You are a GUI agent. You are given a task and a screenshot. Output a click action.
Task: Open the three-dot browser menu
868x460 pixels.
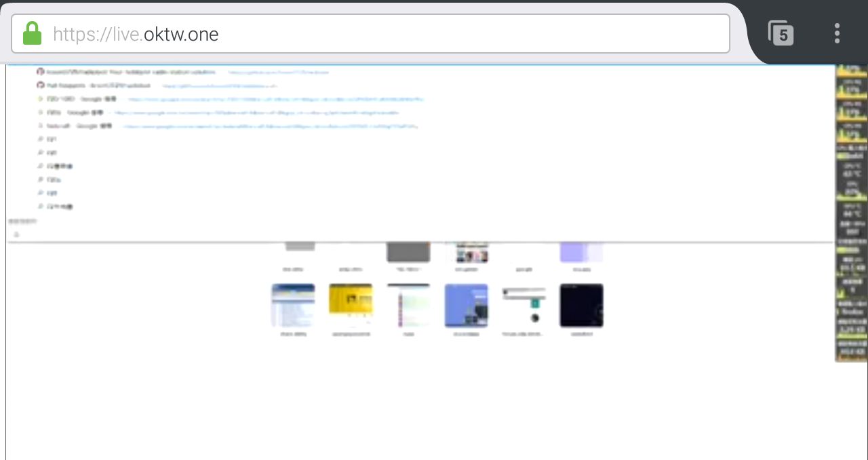[x=837, y=33]
